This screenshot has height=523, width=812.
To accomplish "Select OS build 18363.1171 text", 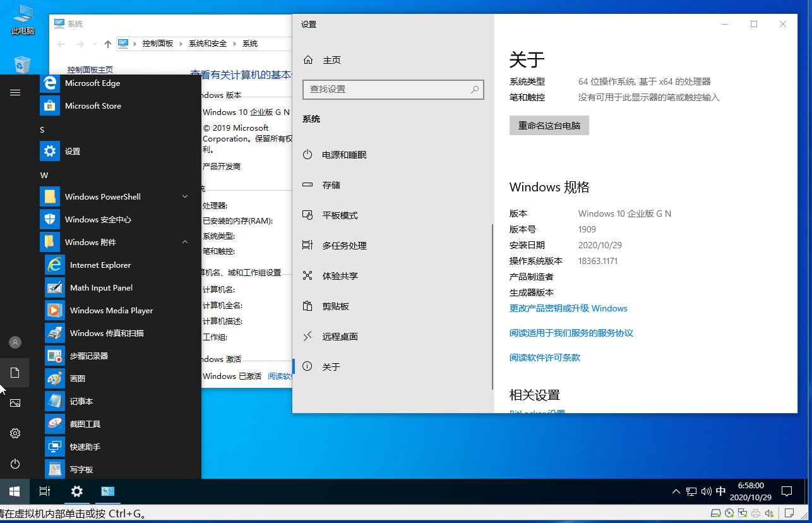I will [x=598, y=261].
